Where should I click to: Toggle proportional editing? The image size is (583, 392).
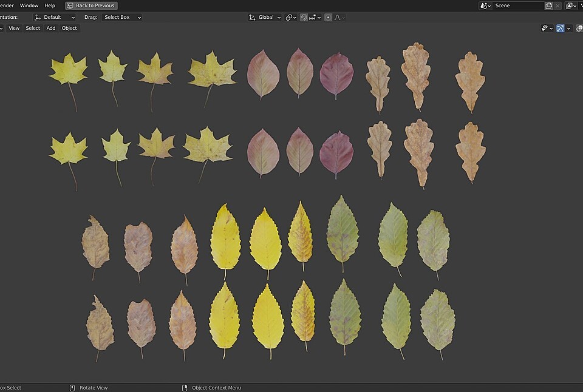(x=328, y=17)
